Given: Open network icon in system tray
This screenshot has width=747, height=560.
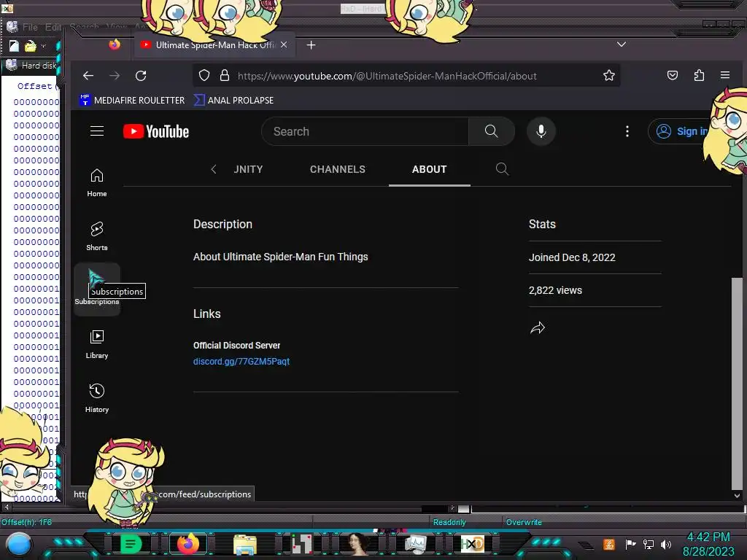Looking at the screenshot, I should (649, 544).
